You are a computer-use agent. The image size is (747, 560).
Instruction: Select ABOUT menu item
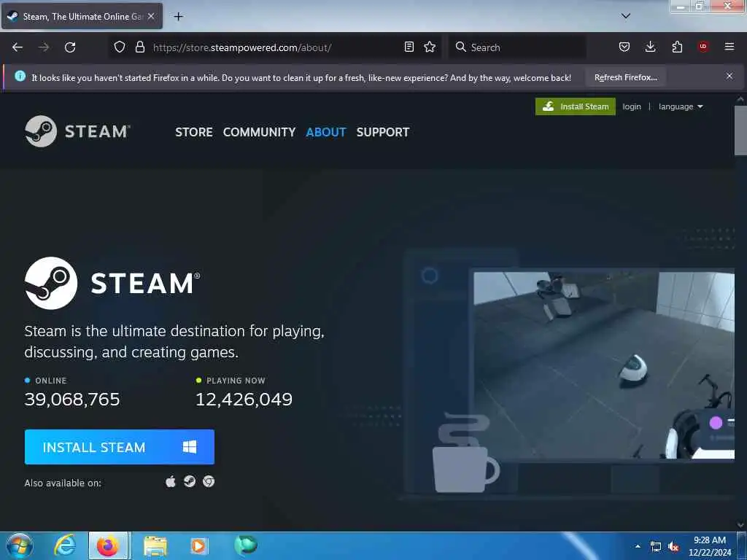click(326, 132)
